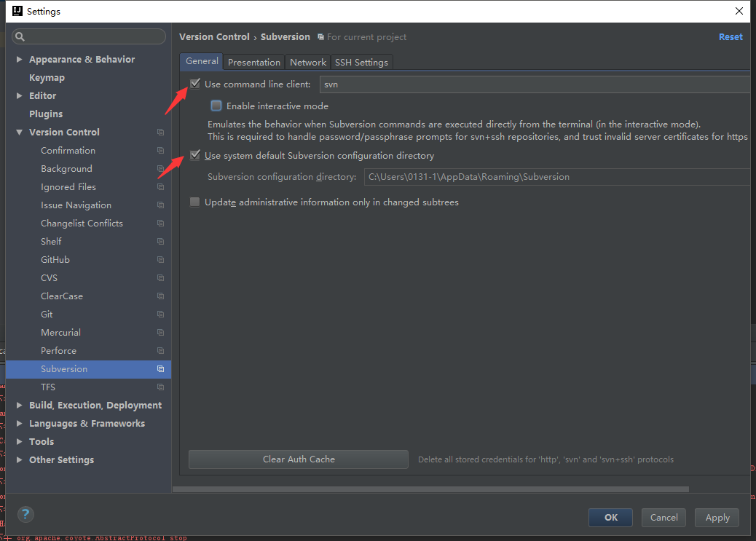Open help with the question mark icon
The image size is (756, 541).
point(25,515)
